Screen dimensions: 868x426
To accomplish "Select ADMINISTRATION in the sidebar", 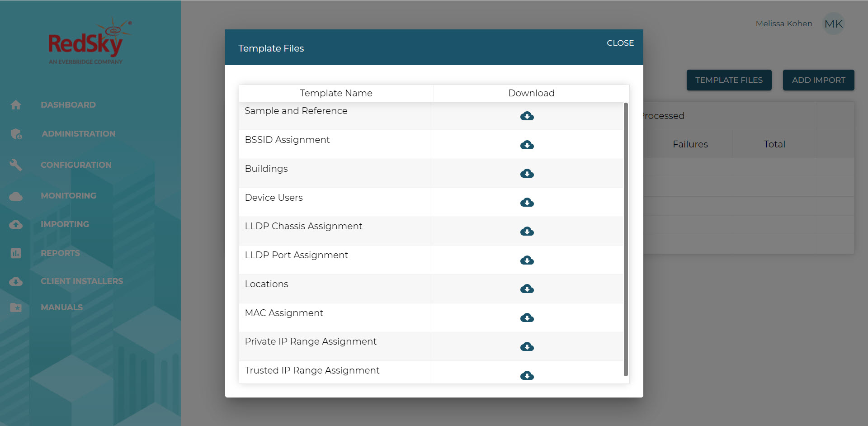I will coord(78,133).
